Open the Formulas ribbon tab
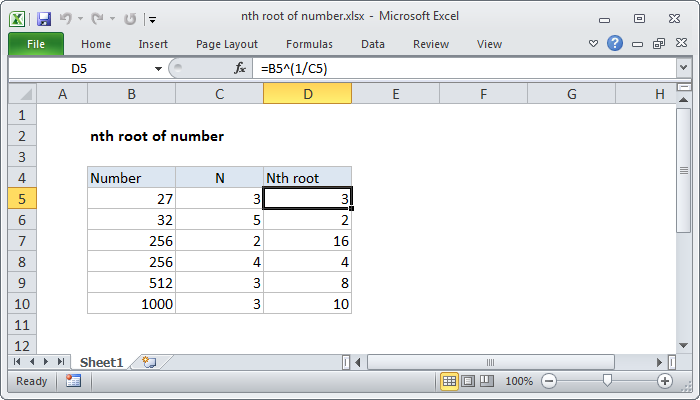 (x=309, y=44)
